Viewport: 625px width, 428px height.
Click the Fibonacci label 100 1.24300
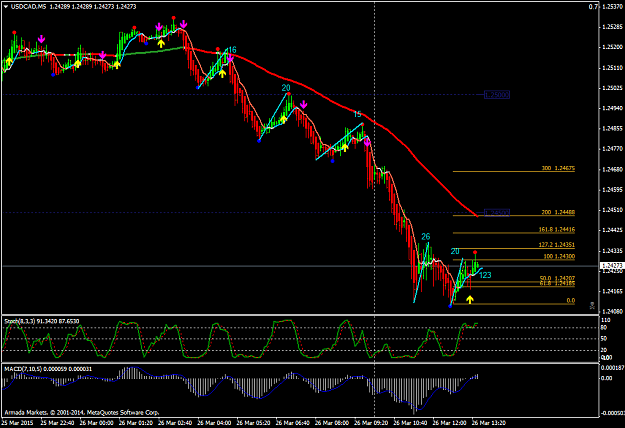[559, 256]
